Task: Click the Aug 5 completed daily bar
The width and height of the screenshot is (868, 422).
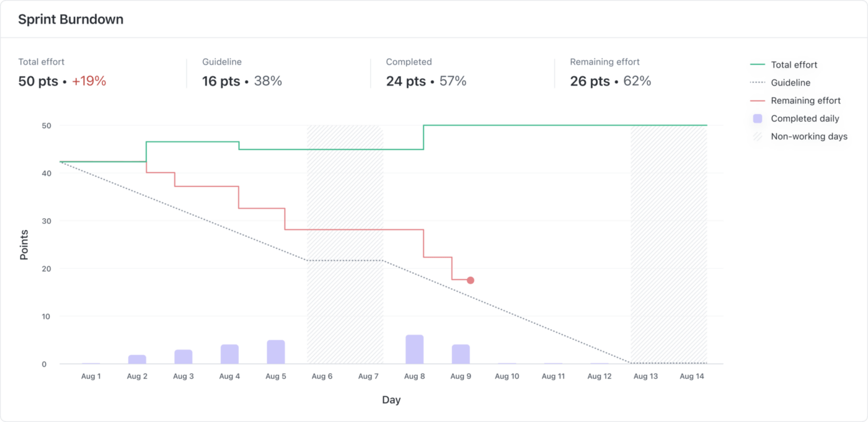Action: point(276,352)
